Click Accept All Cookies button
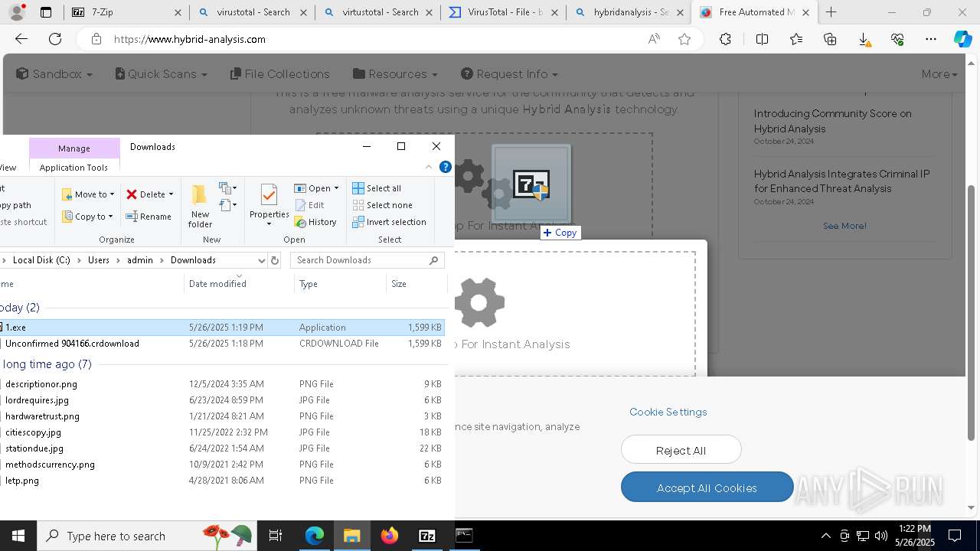This screenshot has width=980, height=551. coord(707,487)
